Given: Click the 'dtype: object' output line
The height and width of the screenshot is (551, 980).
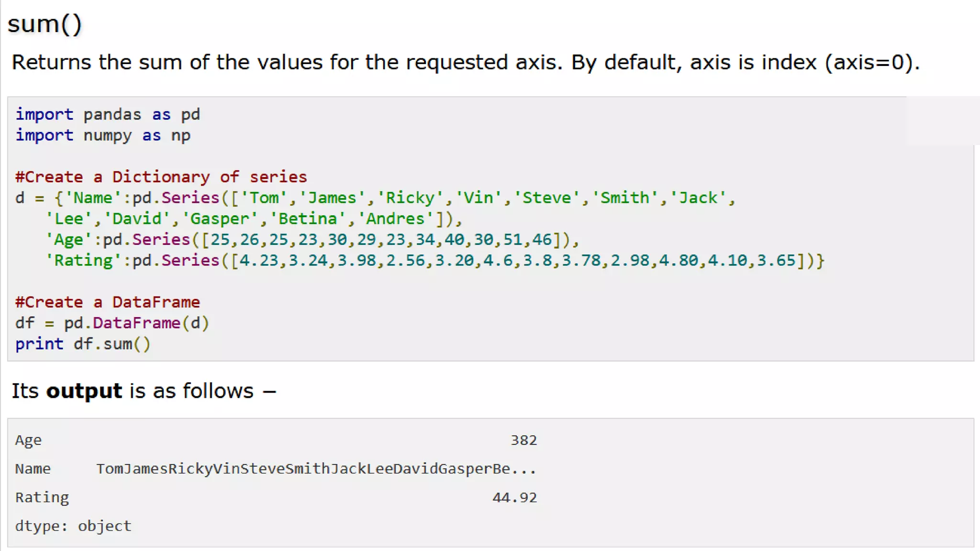Looking at the screenshot, I should click(x=73, y=526).
